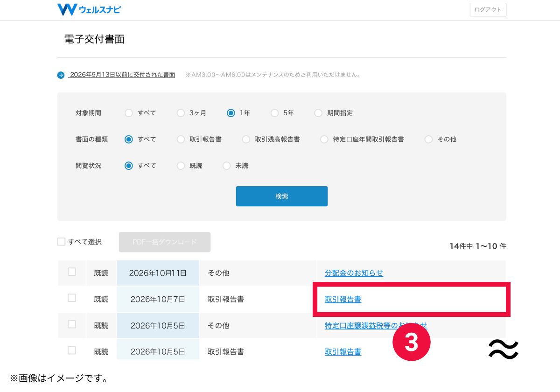
Task: Filter by 未読 viewing status
Action: 226,166
